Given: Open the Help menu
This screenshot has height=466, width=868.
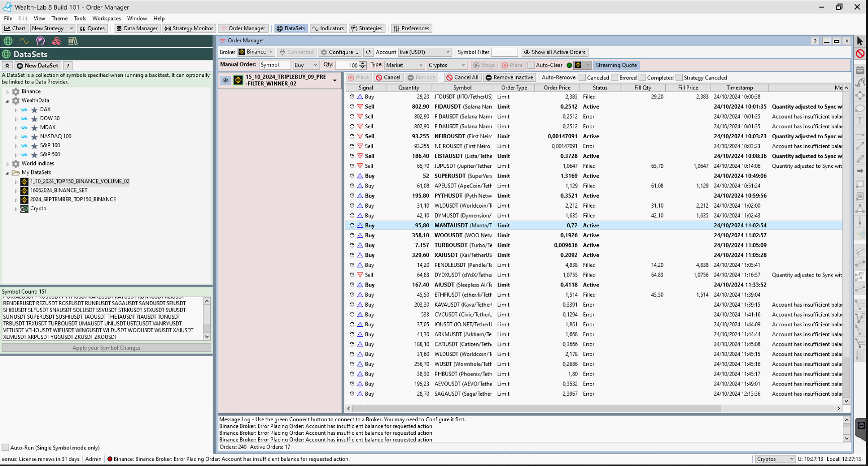Looking at the screenshot, I should point(159,19).
